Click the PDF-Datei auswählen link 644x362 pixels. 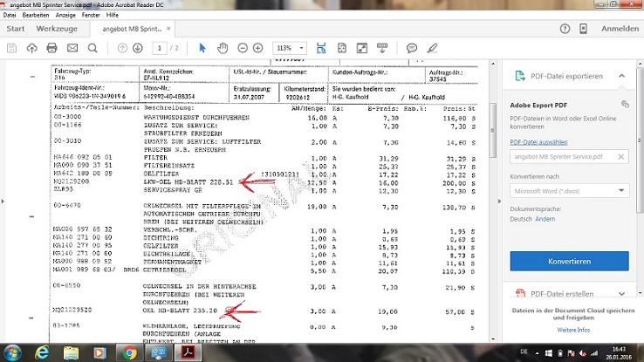click(x=538, y=140)
